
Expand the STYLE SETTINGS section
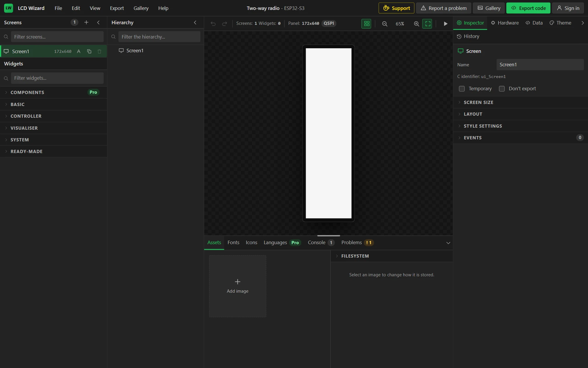pyautogui.click(x=521, y=126)
